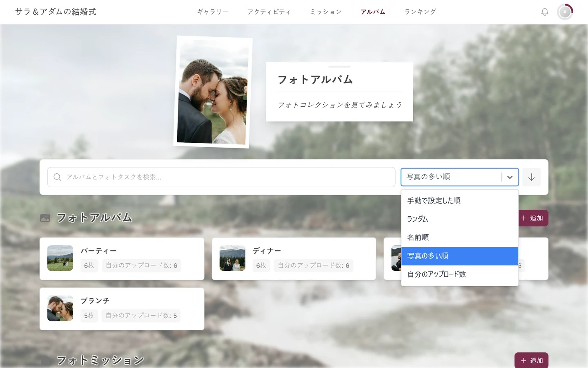Click the フォトミッション section heading

coord(100,360)
